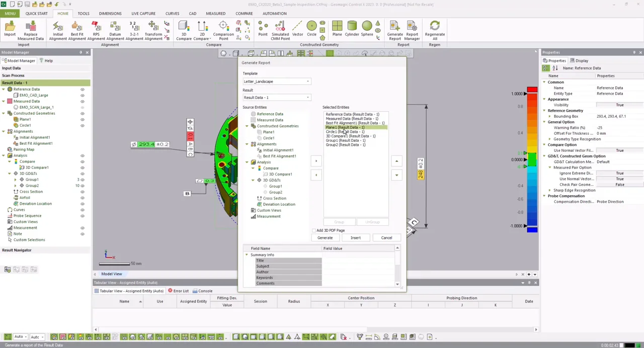The width and height of the screenshot is (644, 348).
Task: Toggle visibility of EMO_CAD_Large
Action: click(83, 95)
